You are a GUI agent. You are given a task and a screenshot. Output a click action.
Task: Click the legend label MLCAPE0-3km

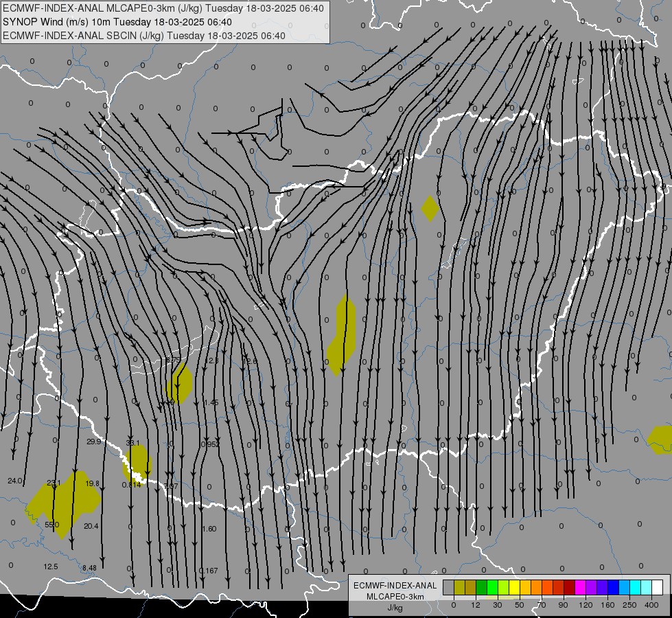(x=395, y=597)
